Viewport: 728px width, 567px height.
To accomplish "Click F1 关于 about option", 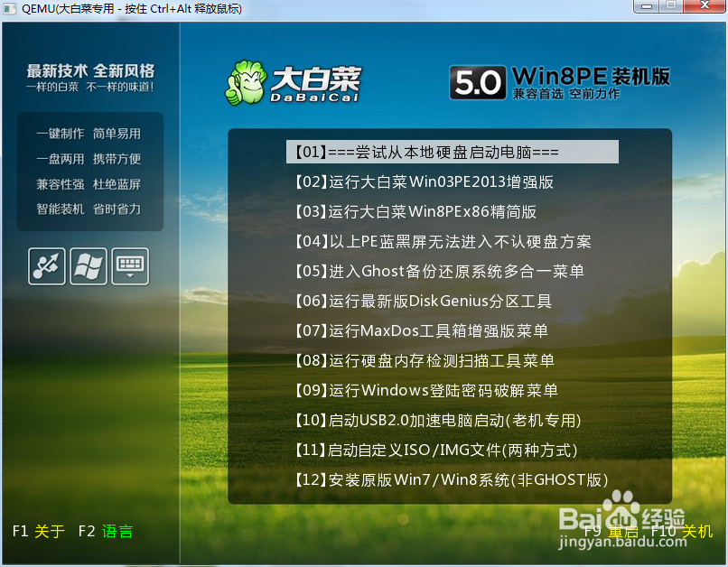I will point(39,531).
